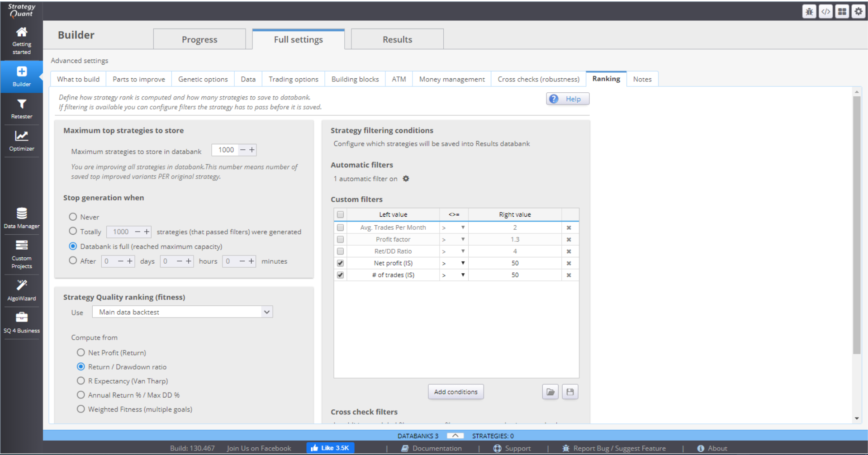The image size is (868, 455).
Task: Click the bug report icon in top bar
Action: tap(809, 11)
